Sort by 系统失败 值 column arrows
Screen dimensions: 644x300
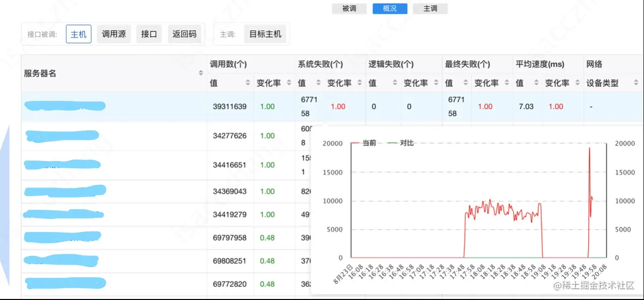point(319,83)
